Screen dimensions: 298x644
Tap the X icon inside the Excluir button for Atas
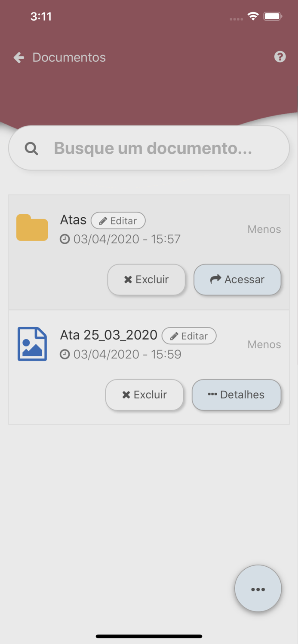point(127,279)
